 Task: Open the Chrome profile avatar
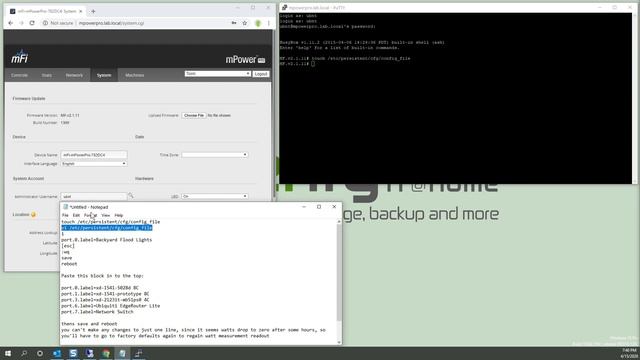click(258, 23)
